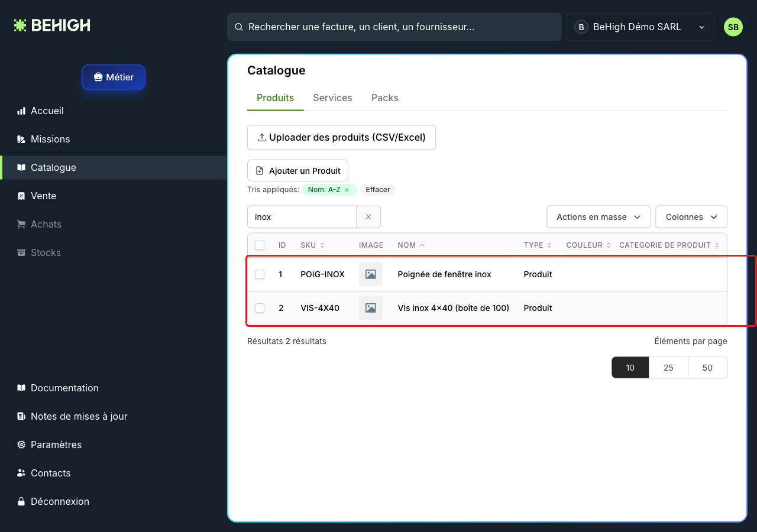Open image placeholder for Vis inox 4×40
Viewport: 757px width, 532px height.
coord(371,308)
